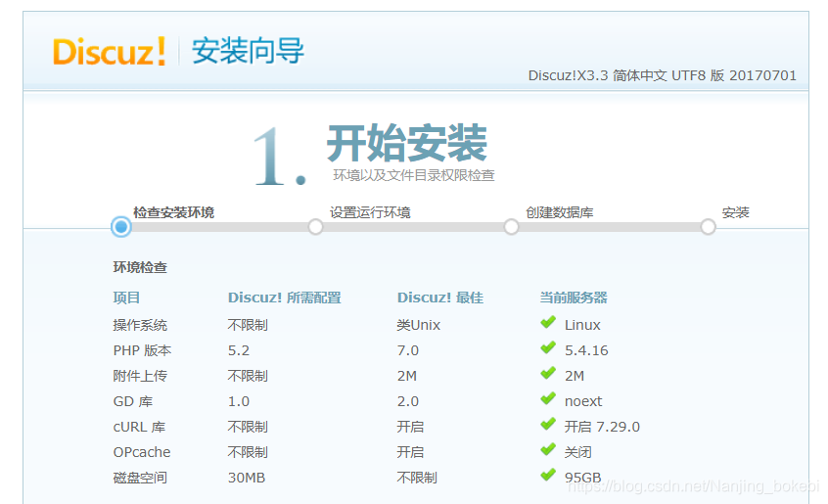Click the 30MB required disk space value

(247, 478)
